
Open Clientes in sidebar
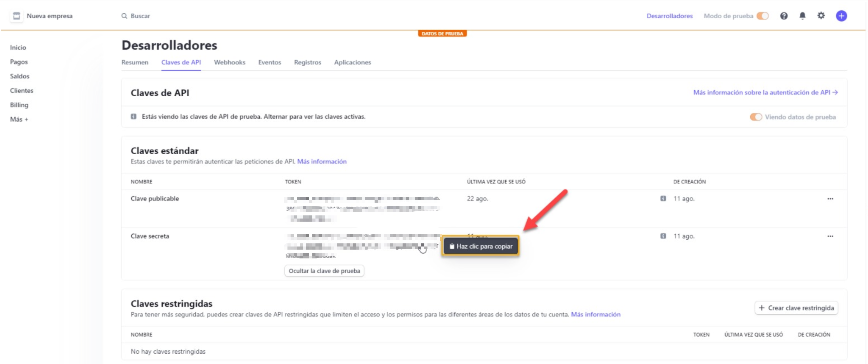coord(21,90)
